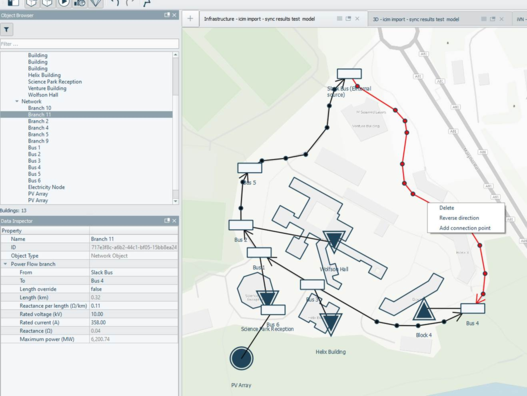
Task: Switch to the 3D icm import tab
Action: (x=416, y=19)
